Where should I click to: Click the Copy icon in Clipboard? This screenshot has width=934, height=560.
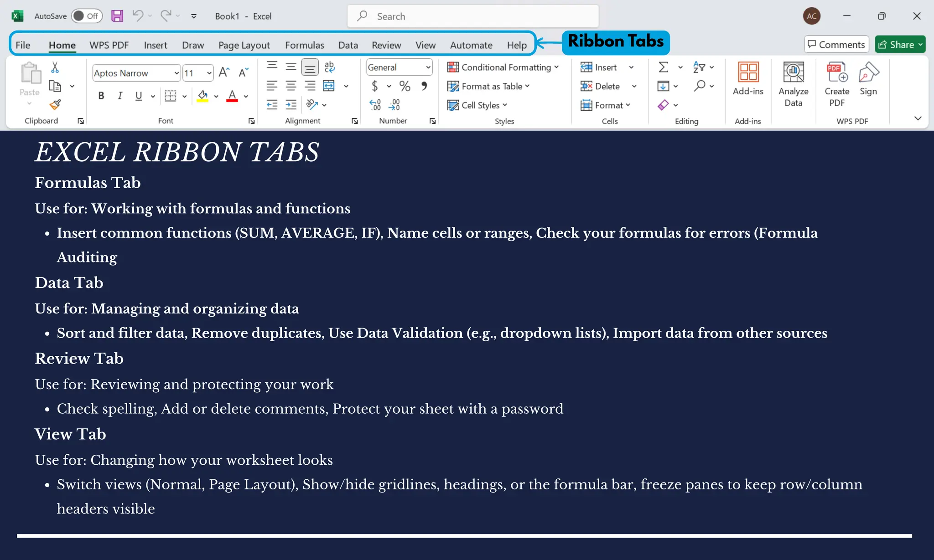55,86
